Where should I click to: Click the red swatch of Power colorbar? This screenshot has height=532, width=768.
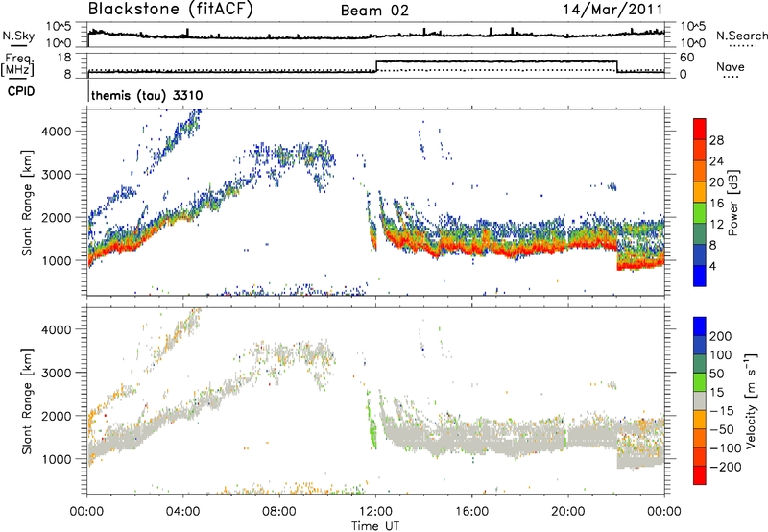[700, 129]
